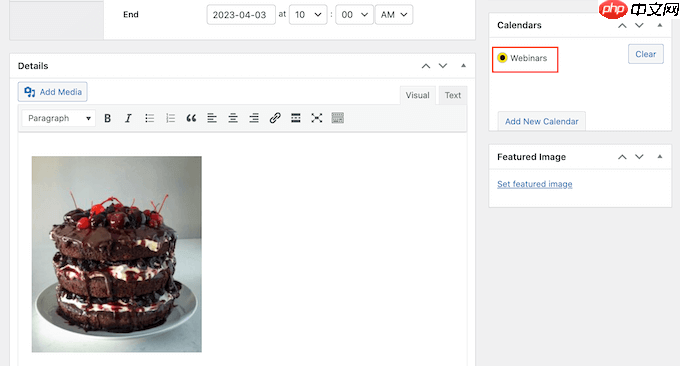The height and width of the screenshot is (366, 680).
Task: Click the Calendars panel heading
Action: [519, 25]
